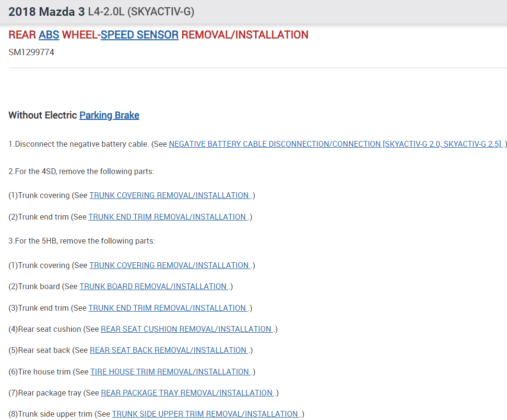The height and width of the screenshot is (420, 507).
Task: Click '3.For the 5HB, remove the following parts:'
Action: point(82,241)
